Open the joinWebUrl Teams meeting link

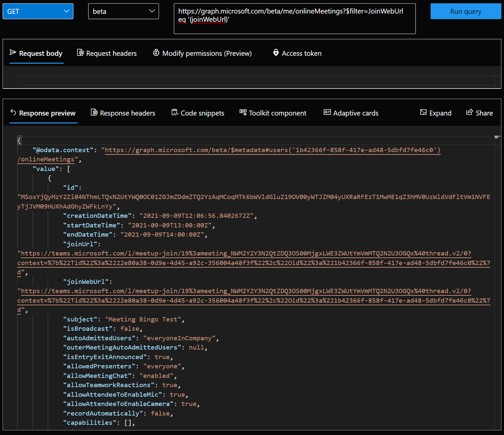coord(254,300)
